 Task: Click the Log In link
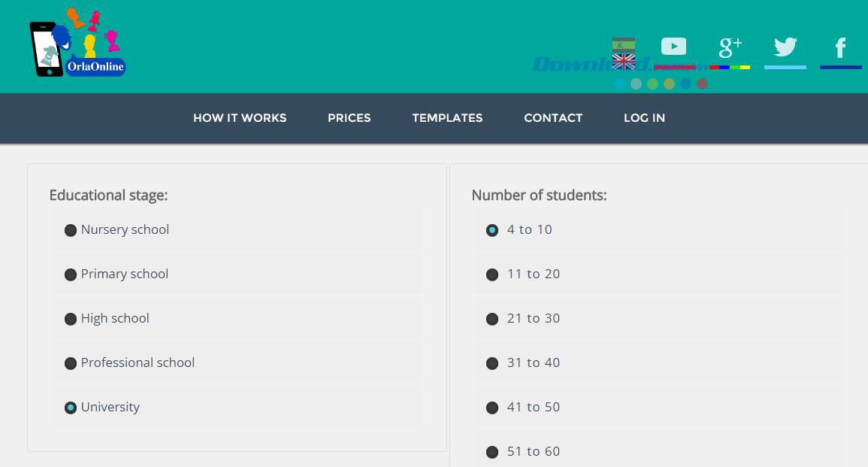(x=644, y=118)
